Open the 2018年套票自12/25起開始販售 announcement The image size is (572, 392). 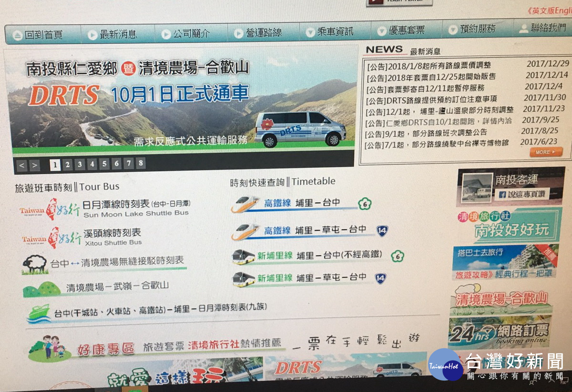click(x=431, y=77)
